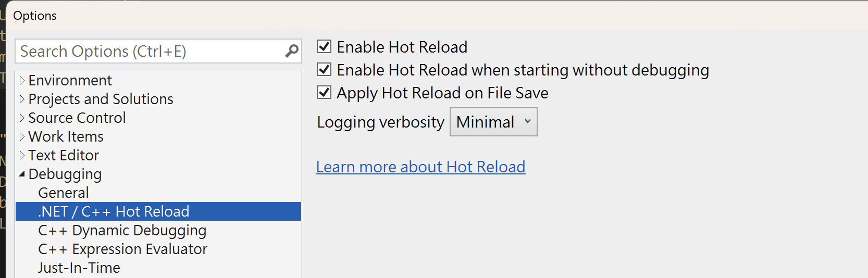This screenshot has width=868, height=278.
Task: Uncheck Enable Hot Reload when starting without debugging
Action: [x=324, y=70]
